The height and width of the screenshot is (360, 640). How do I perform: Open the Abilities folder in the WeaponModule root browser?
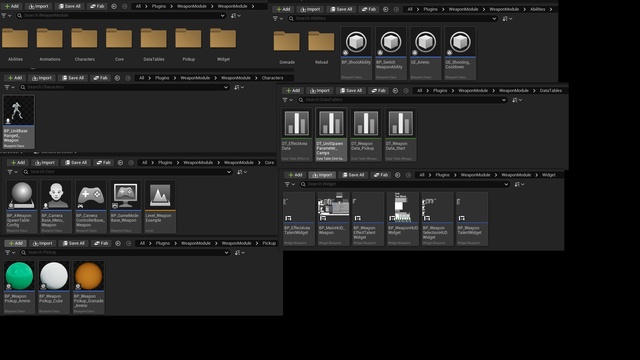point(15,44)
